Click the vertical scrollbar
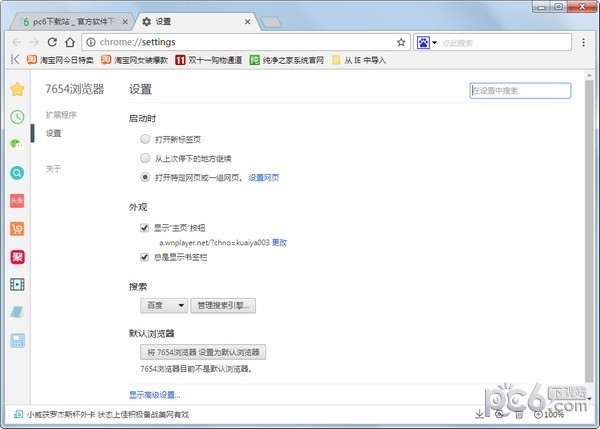 [x=589, y=231]
